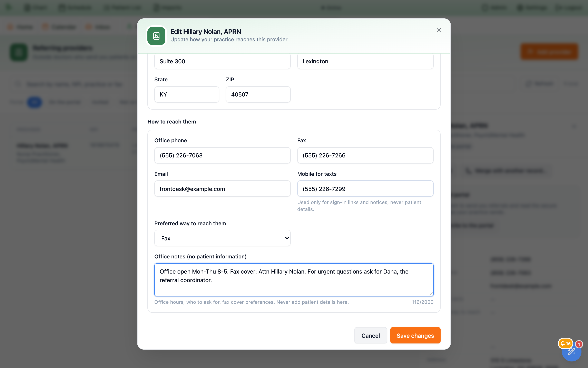Click the Email field with frontdesk@example.com
Screen dimensions: 588x368
(222, 189)
